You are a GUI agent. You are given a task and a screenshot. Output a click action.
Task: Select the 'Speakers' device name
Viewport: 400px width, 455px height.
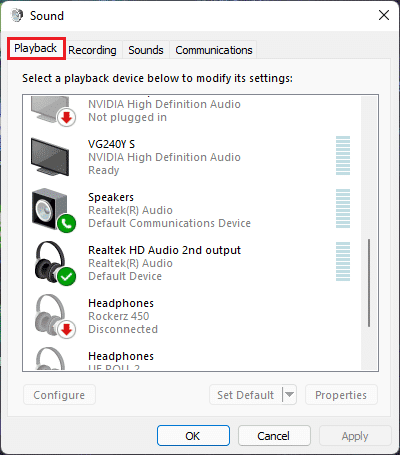[x=111, y=197]
